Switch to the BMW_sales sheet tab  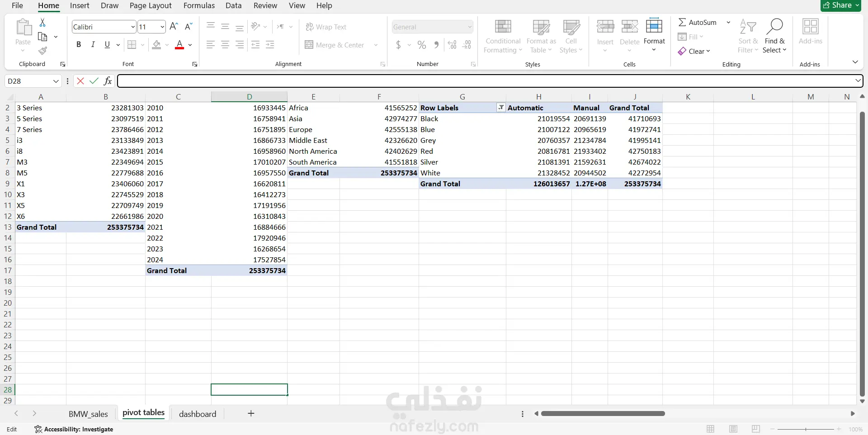pyautogui.click(x=88, y=414)
